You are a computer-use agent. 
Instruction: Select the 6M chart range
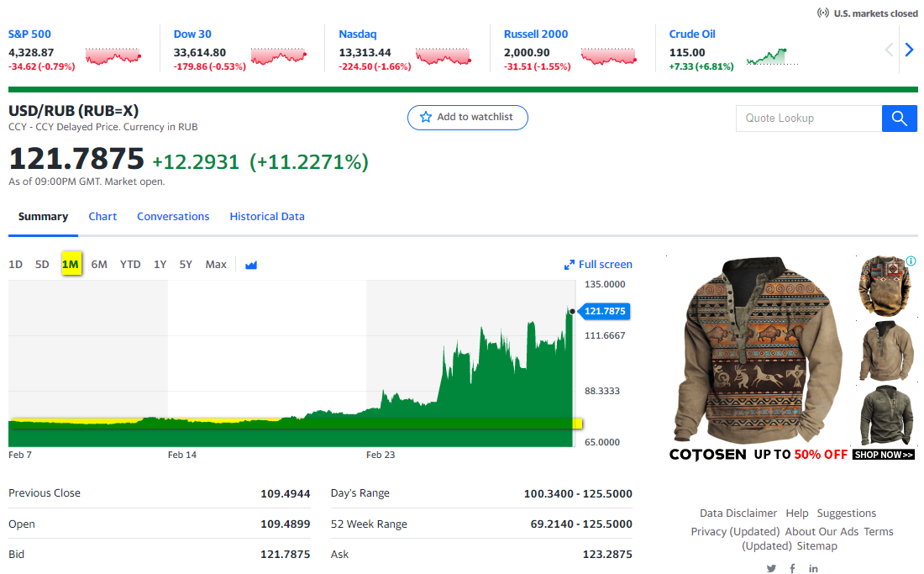(x=99, y=265)
